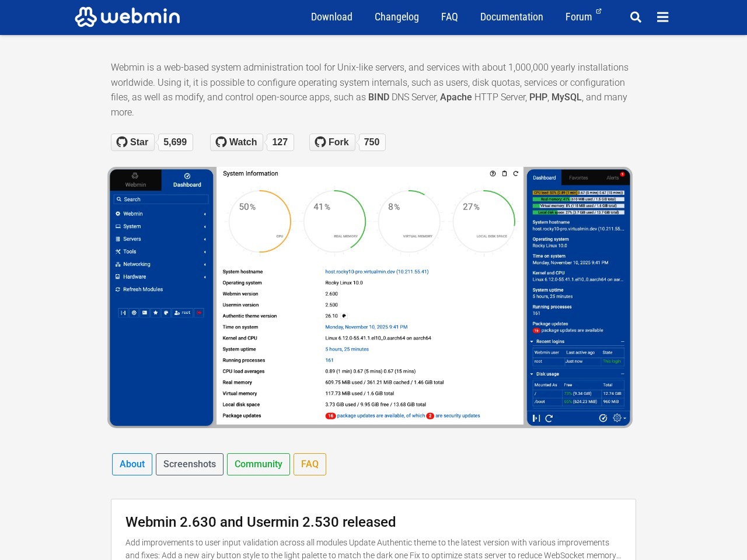This screenshot has height=560, width=747.
Task: Select the Screenshots tab
Action: coord(189,464)
